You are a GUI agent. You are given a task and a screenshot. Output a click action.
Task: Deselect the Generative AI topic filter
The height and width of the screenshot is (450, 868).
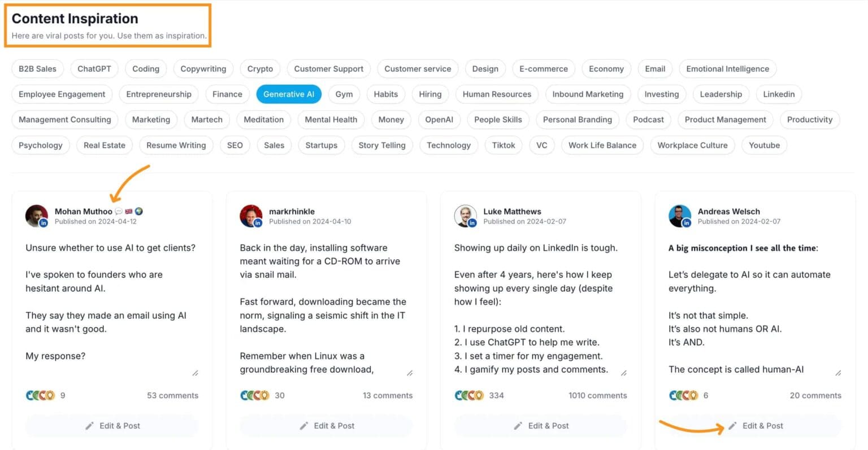coord(289,94)
